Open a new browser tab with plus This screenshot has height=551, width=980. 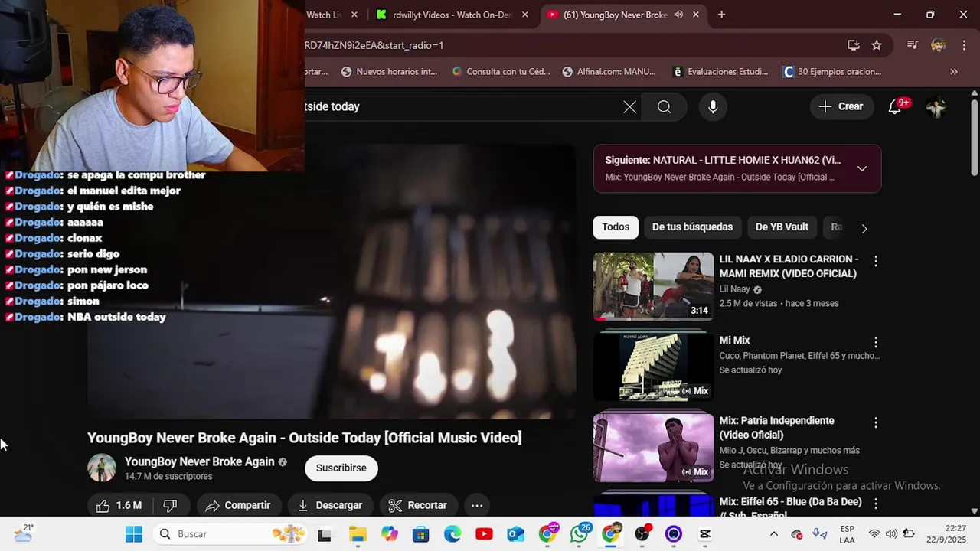(x=721, y=15)
